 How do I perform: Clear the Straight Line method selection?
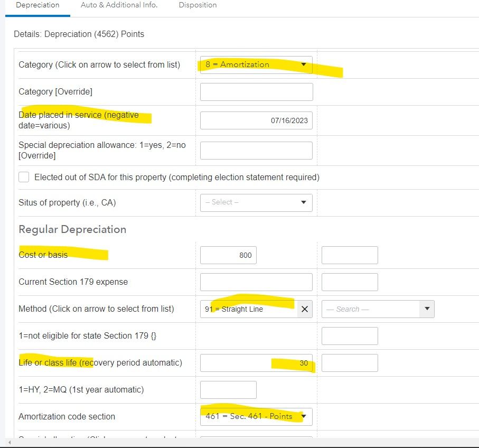pyautogui.click(x=304, y=309)
